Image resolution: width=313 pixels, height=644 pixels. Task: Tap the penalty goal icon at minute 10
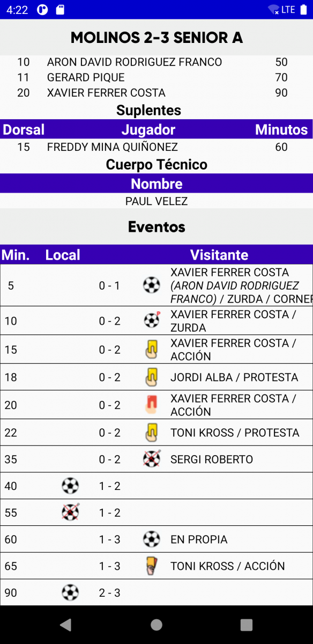click(x=152, y=320)
